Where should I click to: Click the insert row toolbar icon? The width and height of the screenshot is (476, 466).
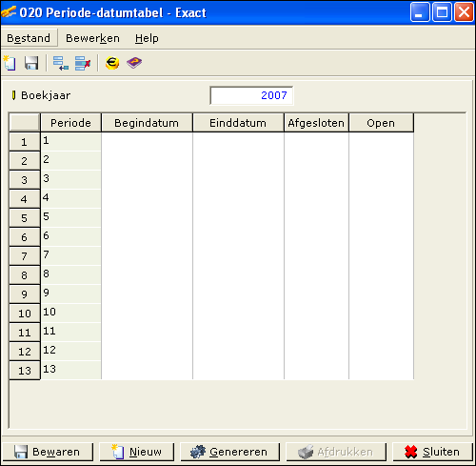(61, 63)
